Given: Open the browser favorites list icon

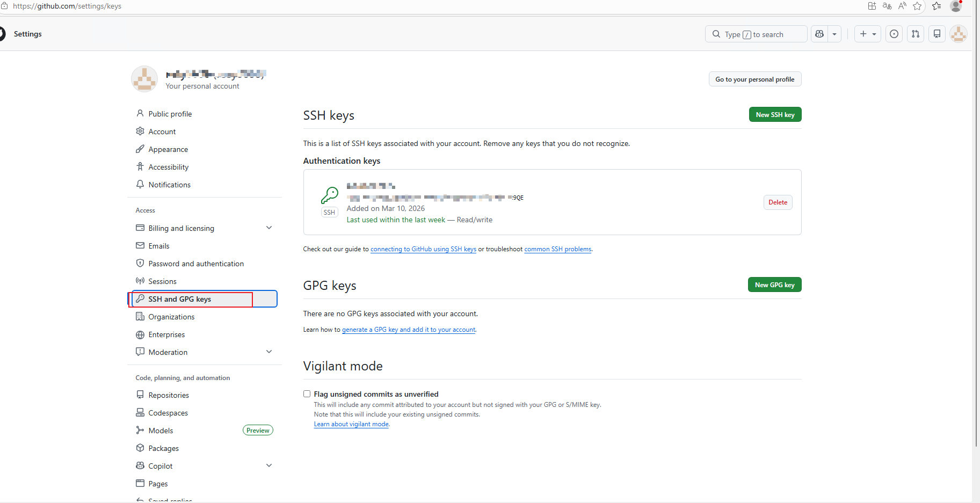Looking at the screenshot, I should (937, 6).
